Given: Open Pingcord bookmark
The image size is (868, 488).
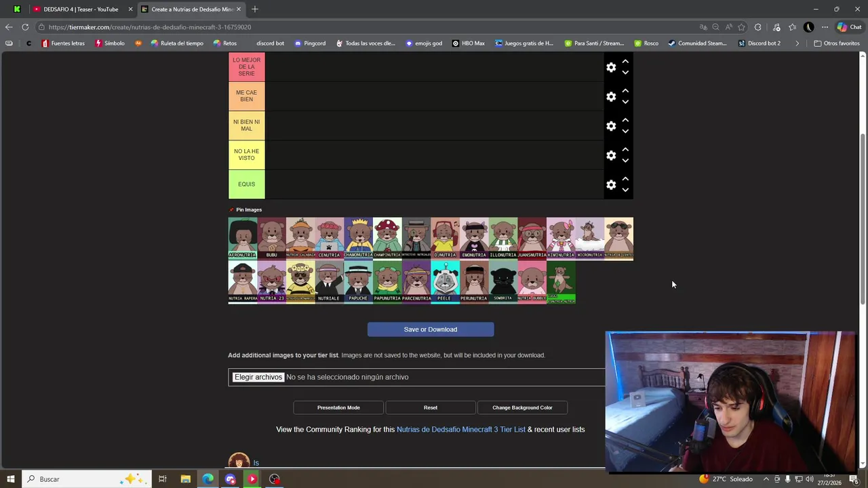Looking at the screenshot, I should pyautogui.click(x=310, y=43).
